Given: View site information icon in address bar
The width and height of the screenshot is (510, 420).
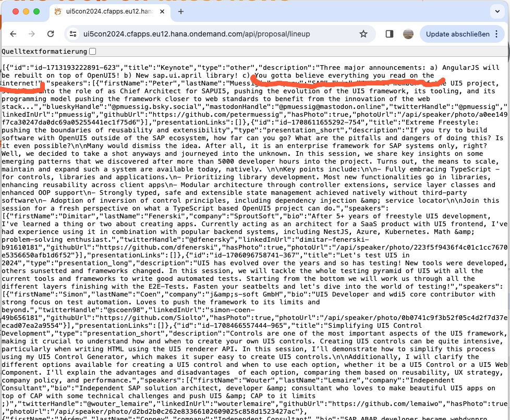Looking at the screenshot, I should point(73,34).
